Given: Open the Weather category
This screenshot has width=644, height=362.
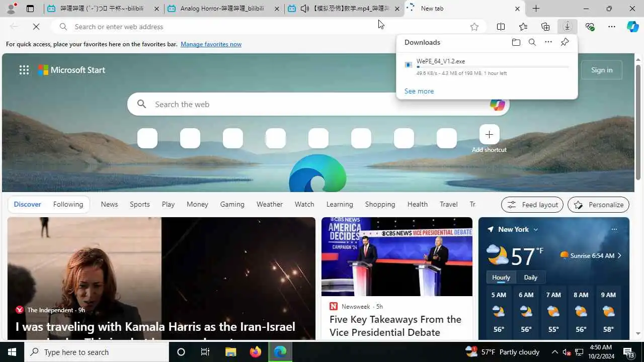Looking at the screenshot, I should coord(270,204).
